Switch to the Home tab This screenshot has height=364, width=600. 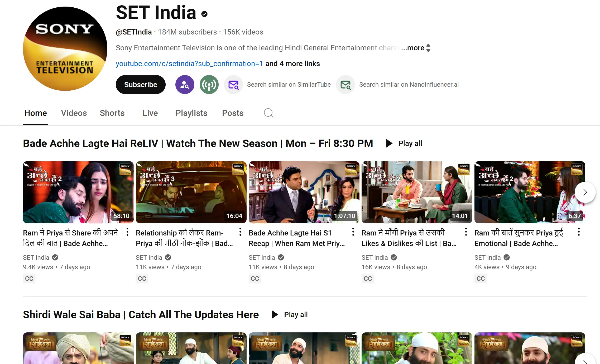[x=36, y=113]
